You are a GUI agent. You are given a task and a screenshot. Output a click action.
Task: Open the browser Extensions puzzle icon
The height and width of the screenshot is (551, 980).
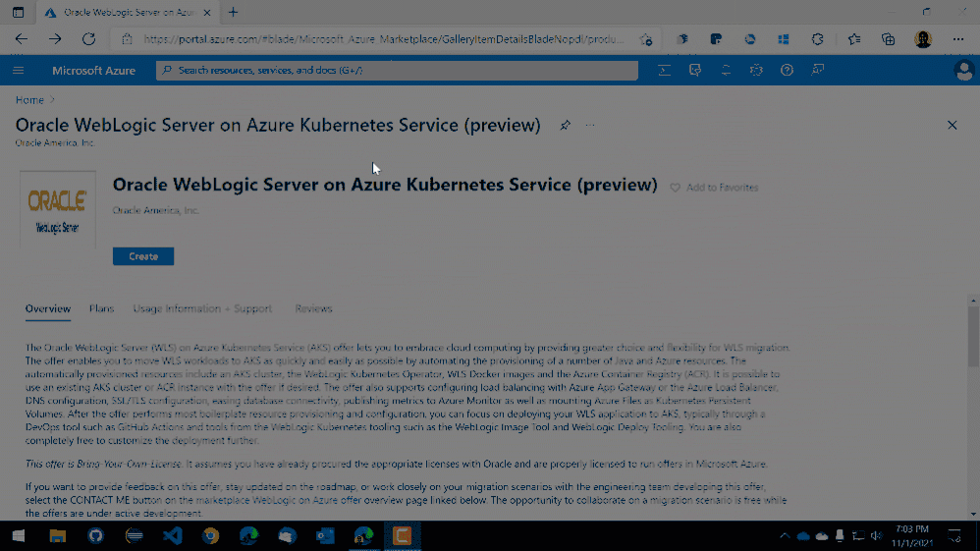(818, 39)
